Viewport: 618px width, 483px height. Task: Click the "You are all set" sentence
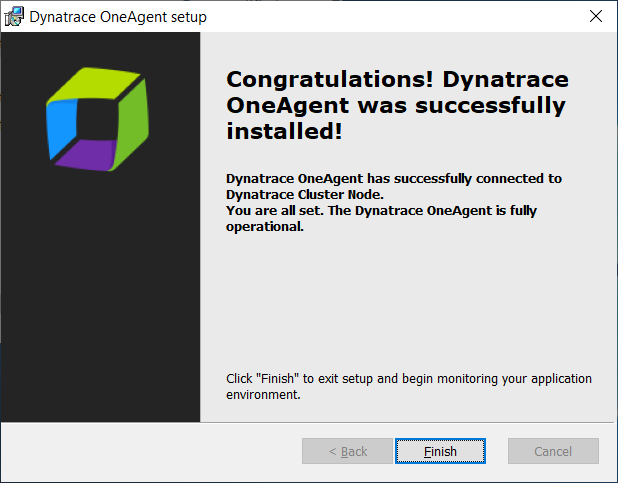381,218
